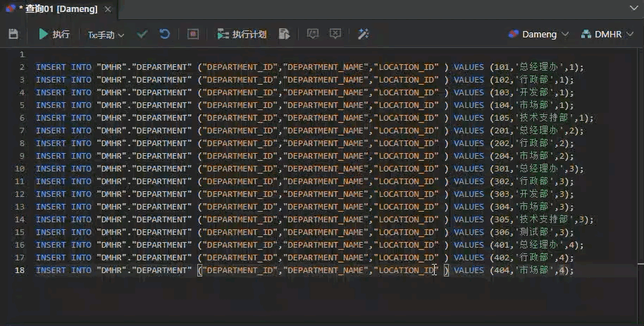Open the Dameng data source dropdown
This screenshot has height=326, width=644.
pos(538,35)
